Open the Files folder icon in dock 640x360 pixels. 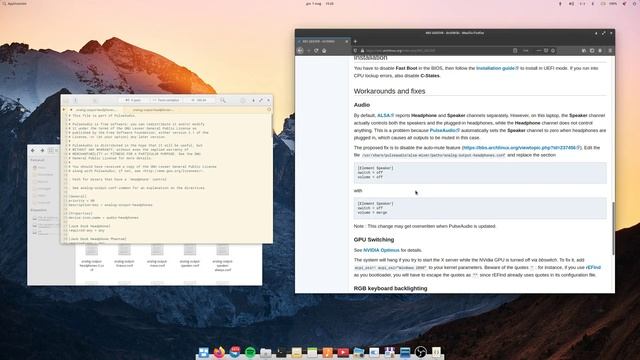pyautogui.click(x=266, y=352)
